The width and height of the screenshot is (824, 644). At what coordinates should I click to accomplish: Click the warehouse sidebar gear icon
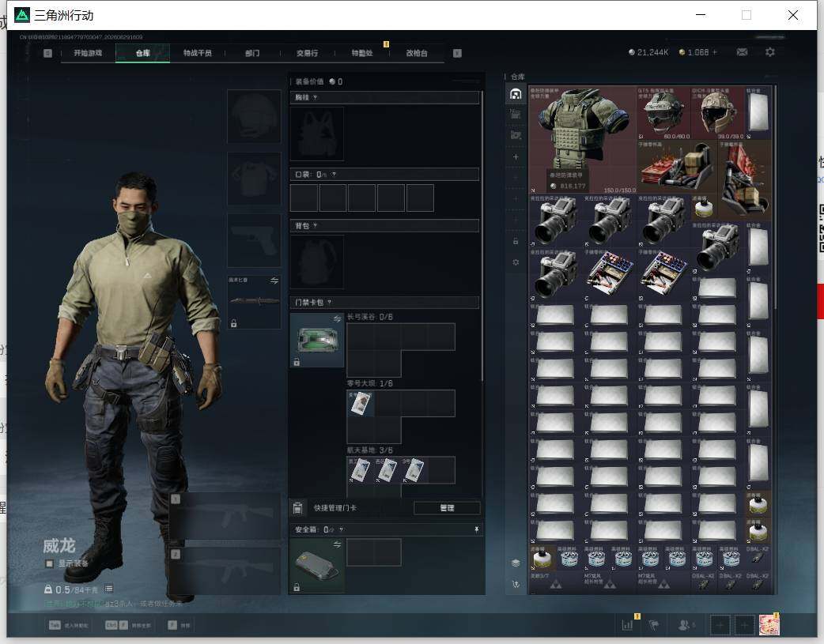click(x=516, y=262)
